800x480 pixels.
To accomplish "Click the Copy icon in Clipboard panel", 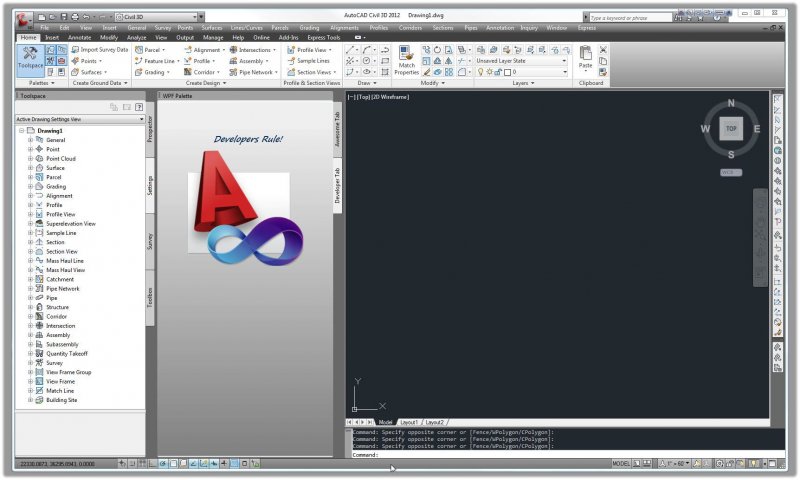I will 603,61.
